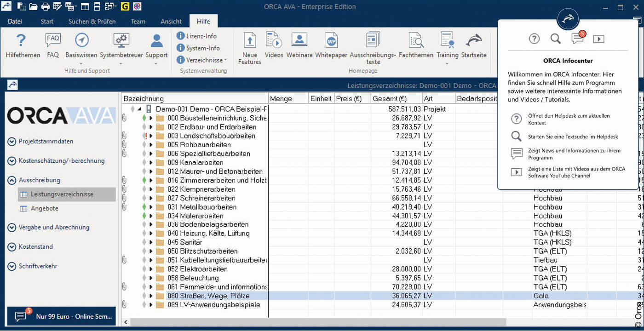Open the Suchen & Prüfen tab

click(x=92, y=21)
